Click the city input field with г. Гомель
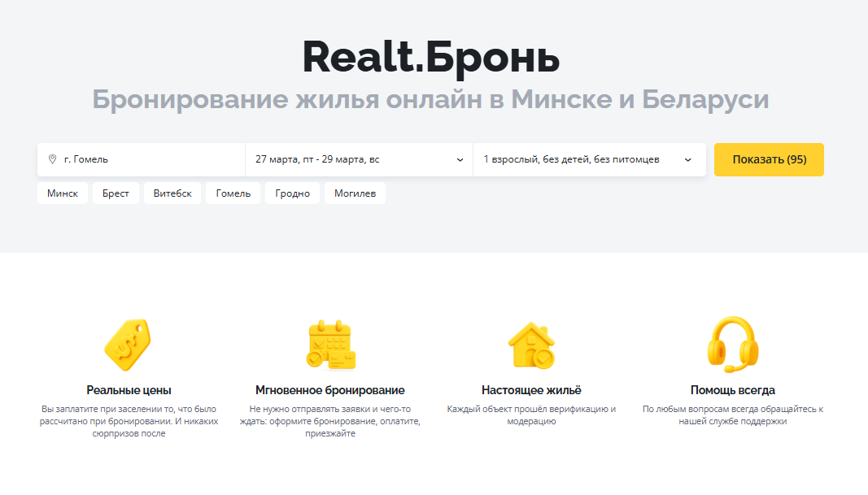Viewport: 868px width, 495px height. tap(146, 160)
